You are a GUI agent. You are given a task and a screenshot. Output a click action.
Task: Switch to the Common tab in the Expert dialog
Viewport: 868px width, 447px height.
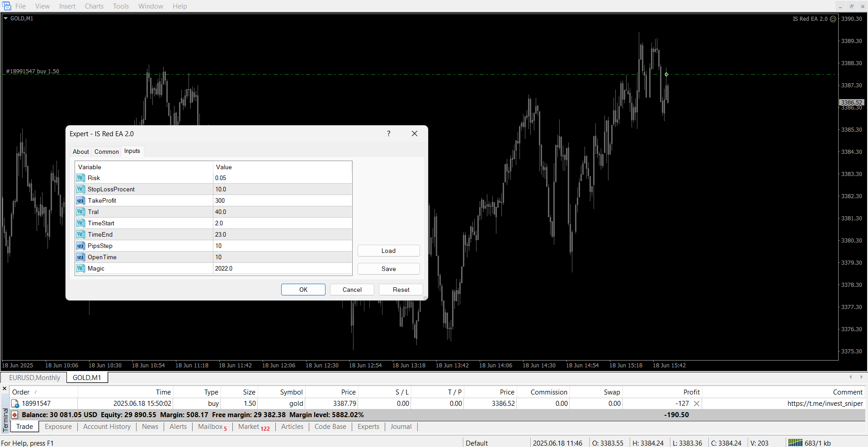click(x=107, y=152)
